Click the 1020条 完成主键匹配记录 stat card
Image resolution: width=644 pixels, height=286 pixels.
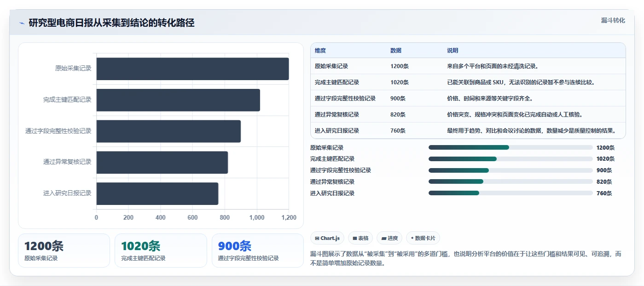pyautogui.click(x=161, y=251)
